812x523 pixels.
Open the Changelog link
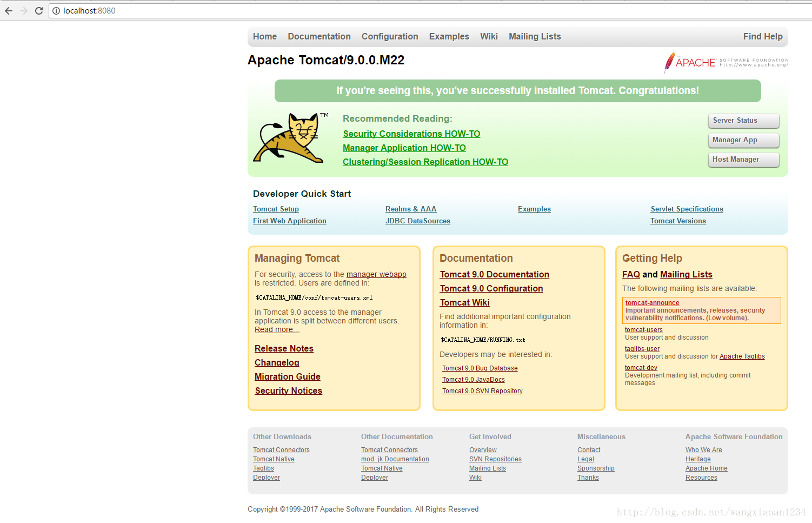point(277,363)
